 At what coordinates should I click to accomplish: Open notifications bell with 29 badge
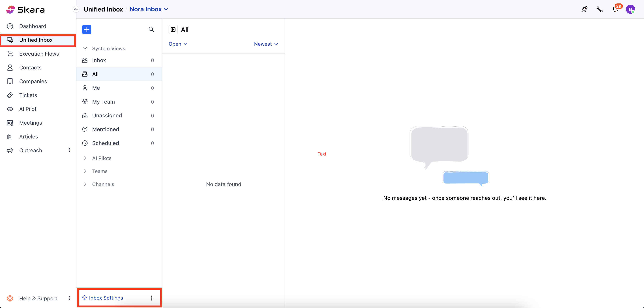point(615,9)
